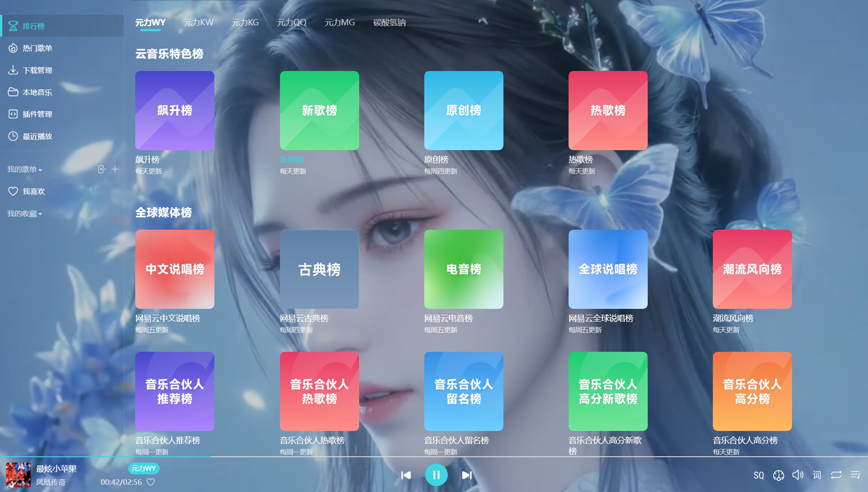This screenshot has width=868, height=492.
Task: Collapse the 我的歌单 section
Action: click(24, 170)
